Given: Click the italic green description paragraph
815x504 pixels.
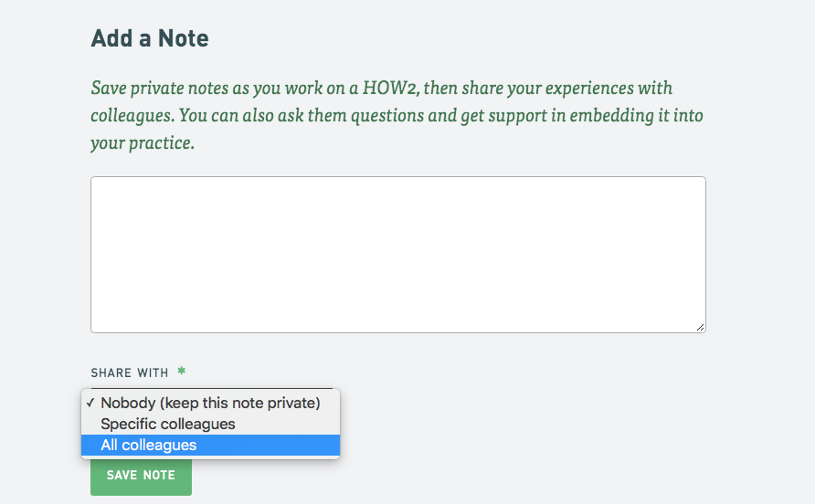Looking at the screenshot, I should coord(397,115).
